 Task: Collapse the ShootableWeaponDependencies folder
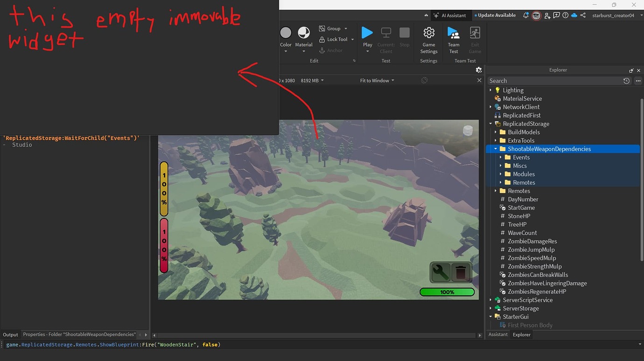click(496, 148)
